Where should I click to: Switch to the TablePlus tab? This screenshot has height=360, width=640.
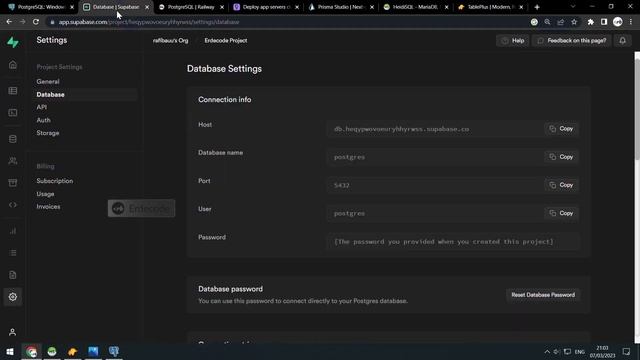490,7
